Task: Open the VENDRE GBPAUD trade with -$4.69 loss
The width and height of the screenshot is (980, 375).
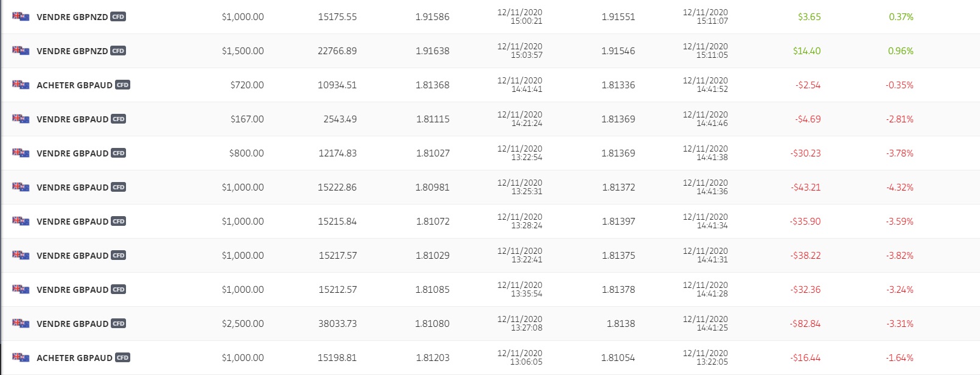Action: pyautogui.click(x=72, y=119)
